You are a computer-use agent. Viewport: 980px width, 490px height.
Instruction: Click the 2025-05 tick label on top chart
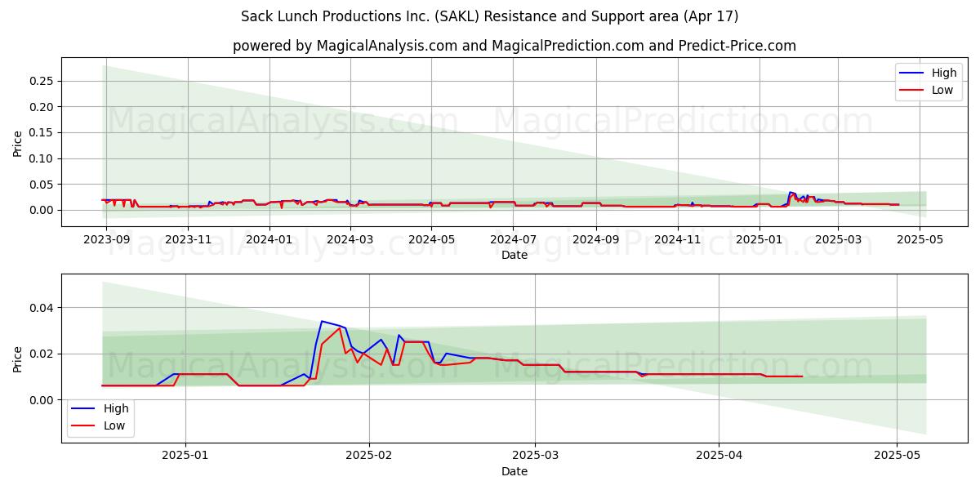click(x=920, y=239)
